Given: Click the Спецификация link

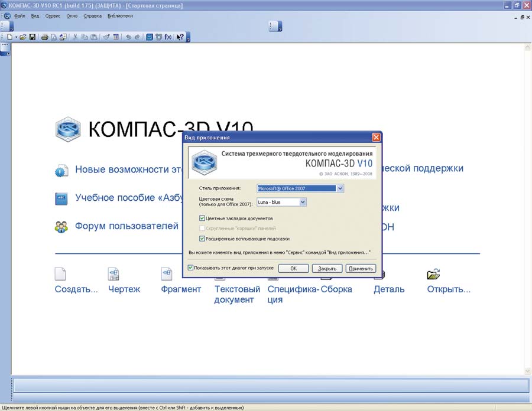Looking at the screenshot, I should coord(292,295).
